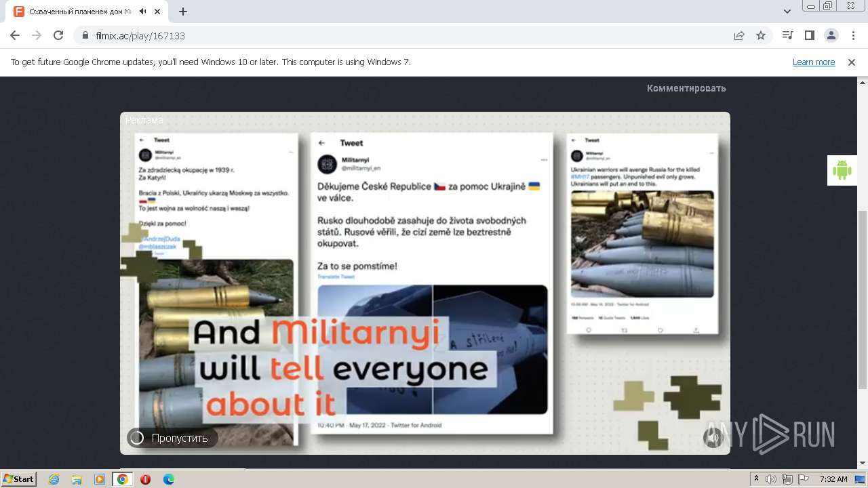Screen dimensions: 868x488
Task: Open Opera from the taskbar
Action: [x=145, y=479]
